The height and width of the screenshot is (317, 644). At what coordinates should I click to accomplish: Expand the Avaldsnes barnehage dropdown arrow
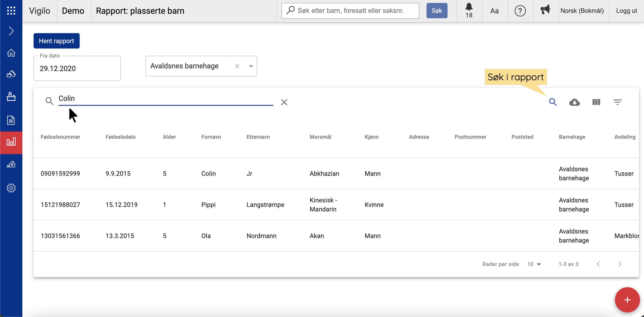pyautogui.click(x=251, y=66)
